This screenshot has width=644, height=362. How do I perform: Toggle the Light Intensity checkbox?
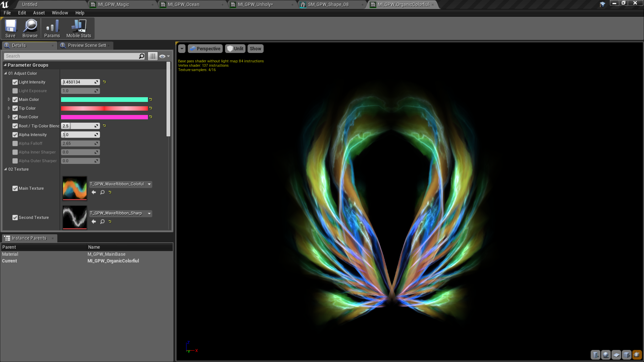point(15,82)
